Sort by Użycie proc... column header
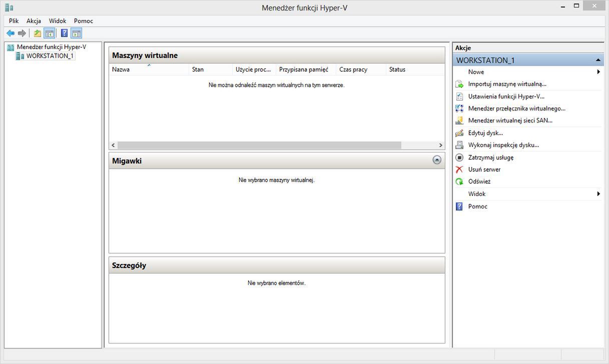 pyautogui.click(x=255, y=69)
